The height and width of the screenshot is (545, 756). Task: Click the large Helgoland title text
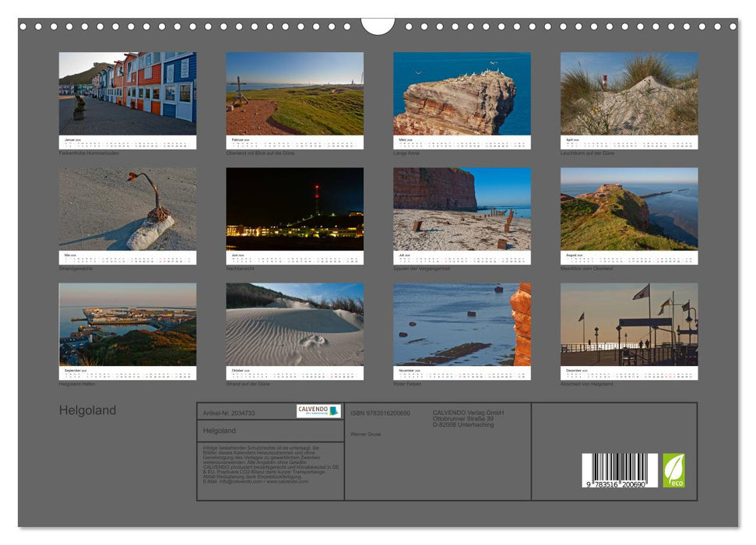coord(87,410)
